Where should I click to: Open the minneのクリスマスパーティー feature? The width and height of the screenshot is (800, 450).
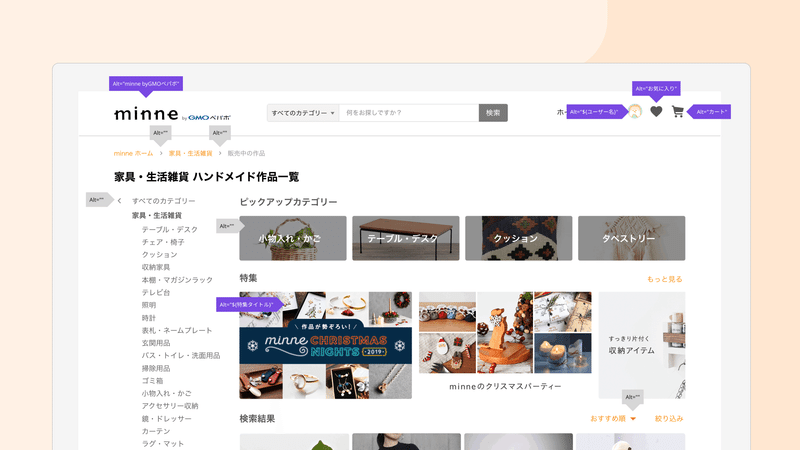pyautogui.click(x=505, y=341)
